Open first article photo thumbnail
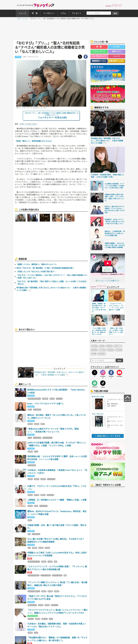Viewport: 138px width, 644px height. [20, 217]
